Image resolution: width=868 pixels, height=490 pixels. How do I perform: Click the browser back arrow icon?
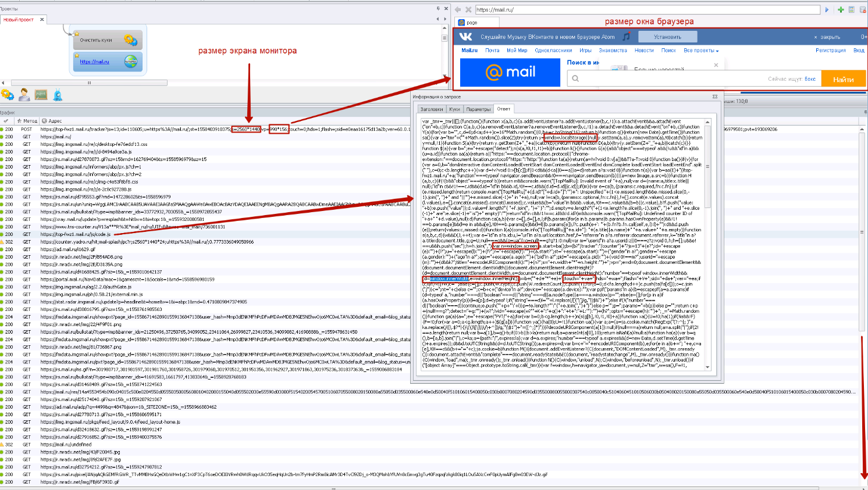coord(458,9)
